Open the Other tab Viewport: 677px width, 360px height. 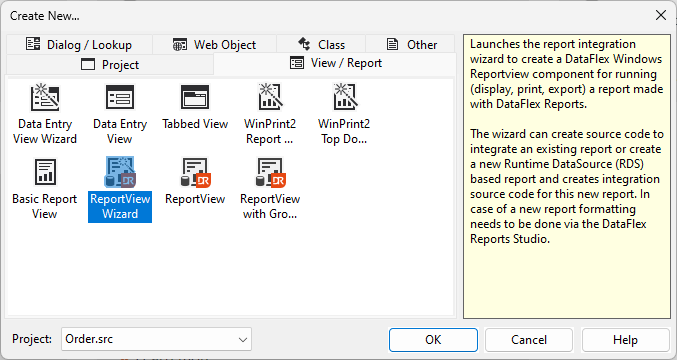[x=410, y=44]
